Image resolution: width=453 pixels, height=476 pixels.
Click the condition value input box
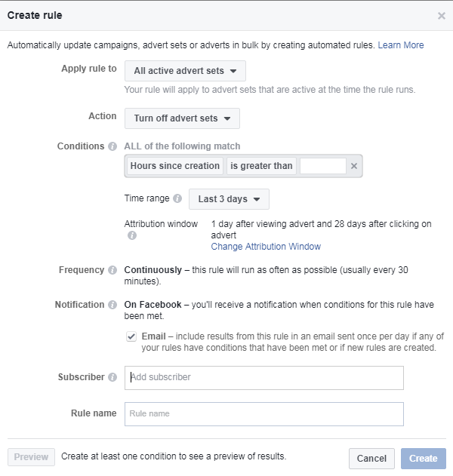click(x=323, y=166)
